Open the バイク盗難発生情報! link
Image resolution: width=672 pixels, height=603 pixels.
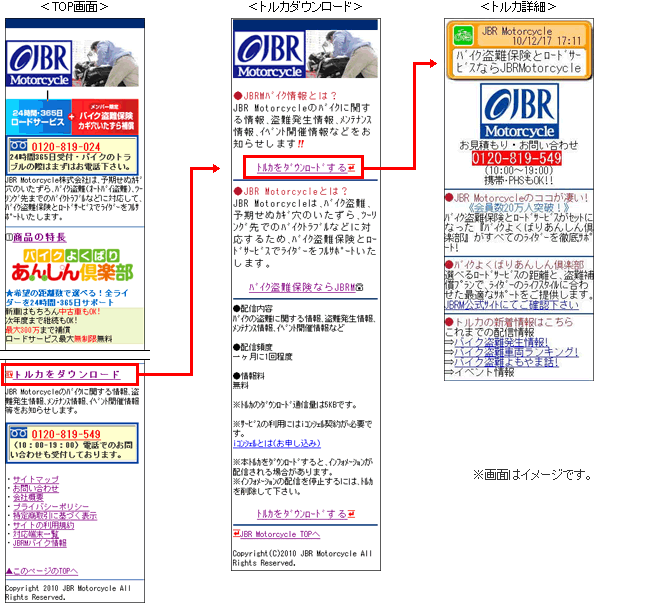pos(501,342)
